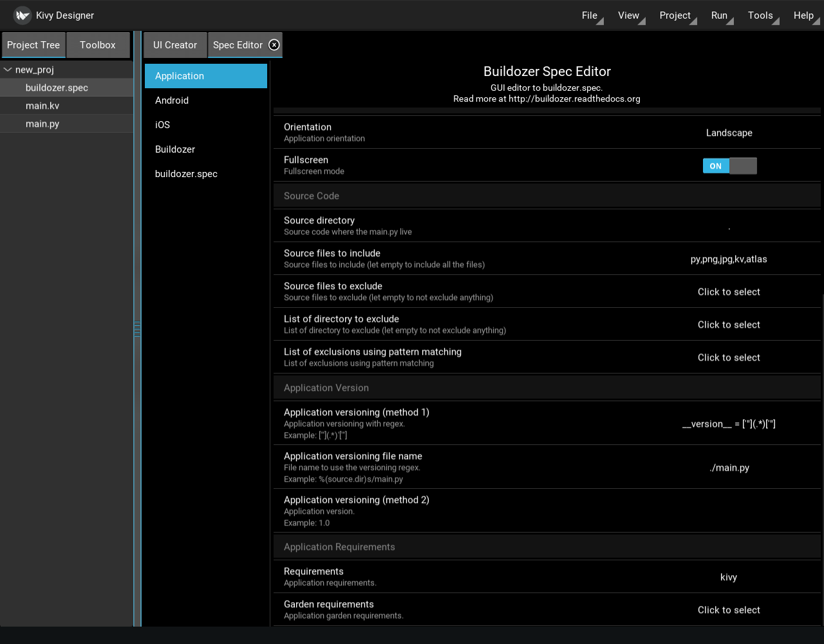
Task: Open the View menu
Action: [628, 15]
